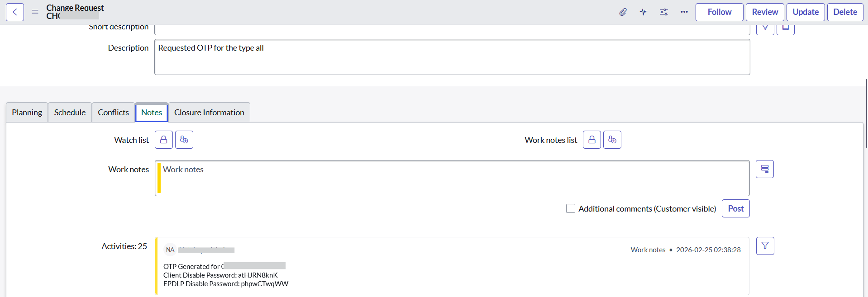Screen dimensions: 868x297
Task: Unlock the Watch list field
Action: coord(164,140)
